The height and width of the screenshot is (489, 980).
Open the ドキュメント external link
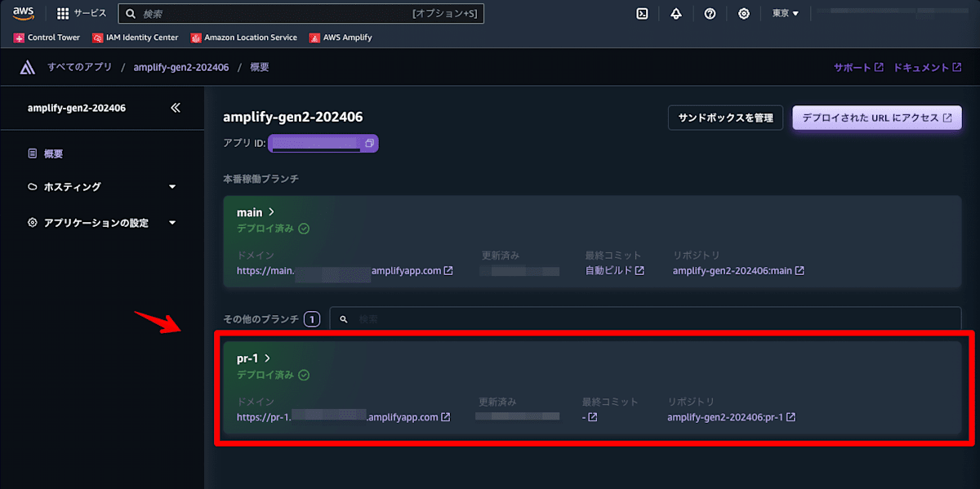[x=928, y=68]
